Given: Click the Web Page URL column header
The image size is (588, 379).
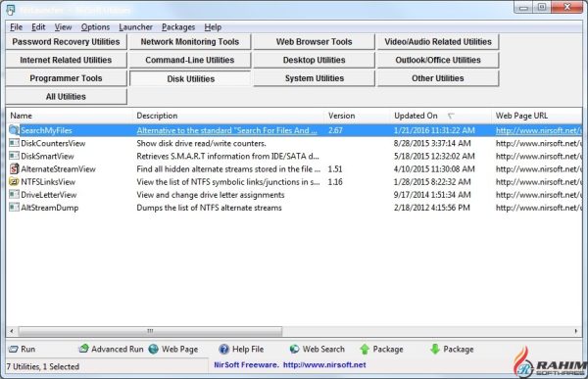Looking at the screenshot, I should pyautogui.click(x=537, y=116).
